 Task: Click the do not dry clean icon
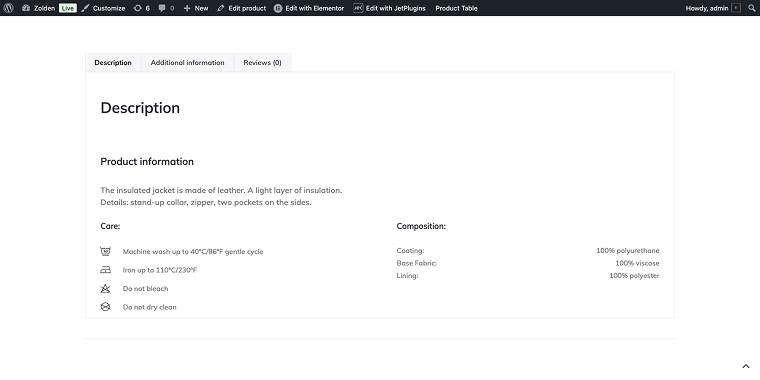point(105,307)
